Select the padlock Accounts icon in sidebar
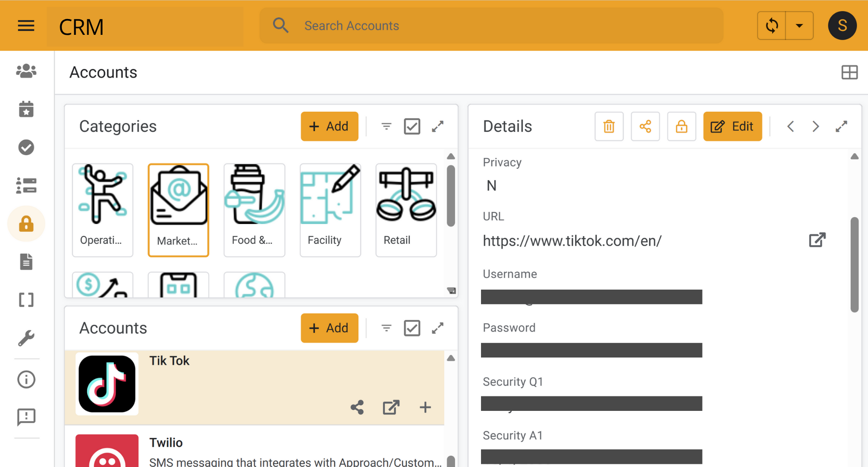This screenshot has width=868, height=467. coord(26,224)
